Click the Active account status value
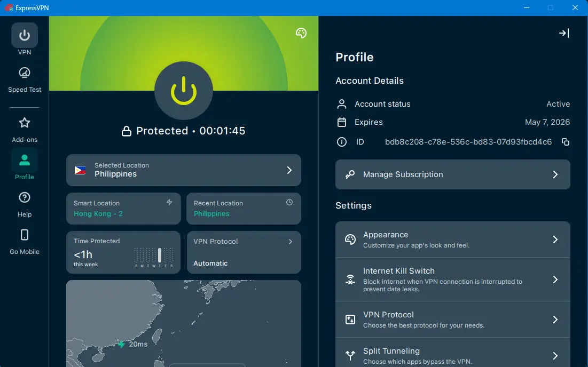The width and height of the screenshot is (588, 367). coord(558,104)
